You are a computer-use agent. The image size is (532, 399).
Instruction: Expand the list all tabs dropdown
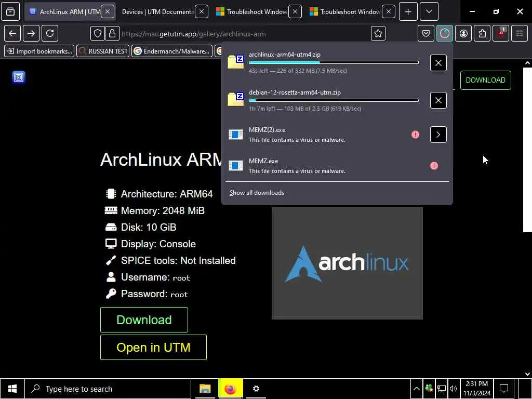click(429, 12)
